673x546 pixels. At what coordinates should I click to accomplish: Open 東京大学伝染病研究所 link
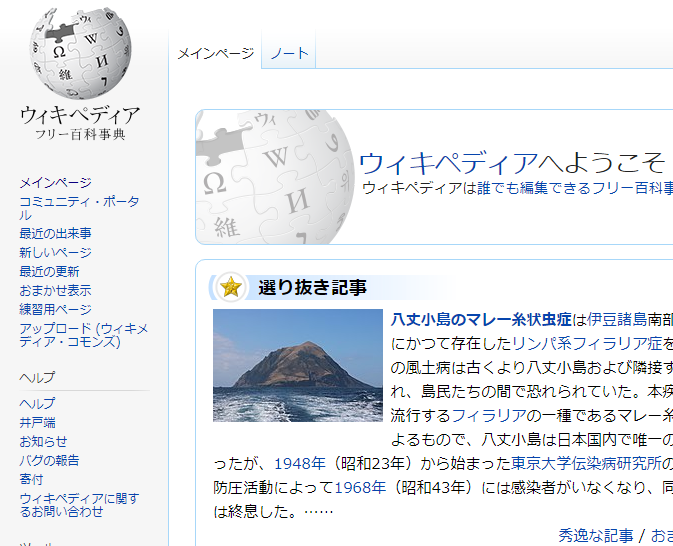pos(586,464)
